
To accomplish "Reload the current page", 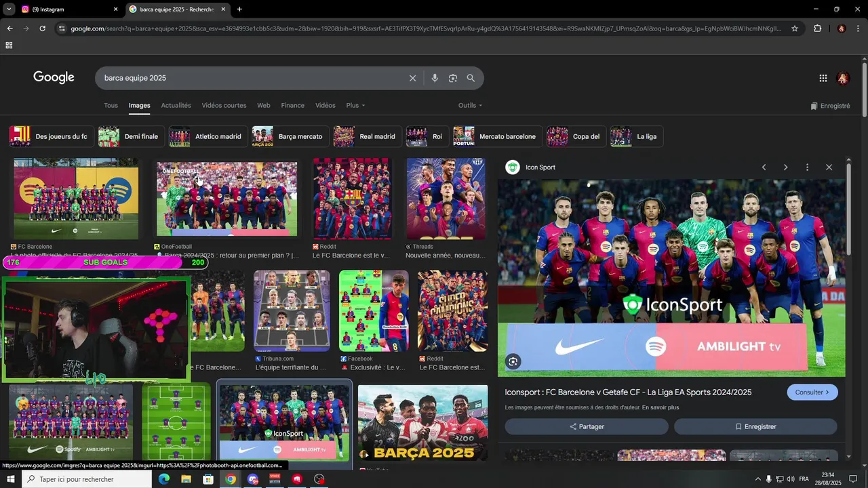I will pyautogui.click(x=42, y=28).
